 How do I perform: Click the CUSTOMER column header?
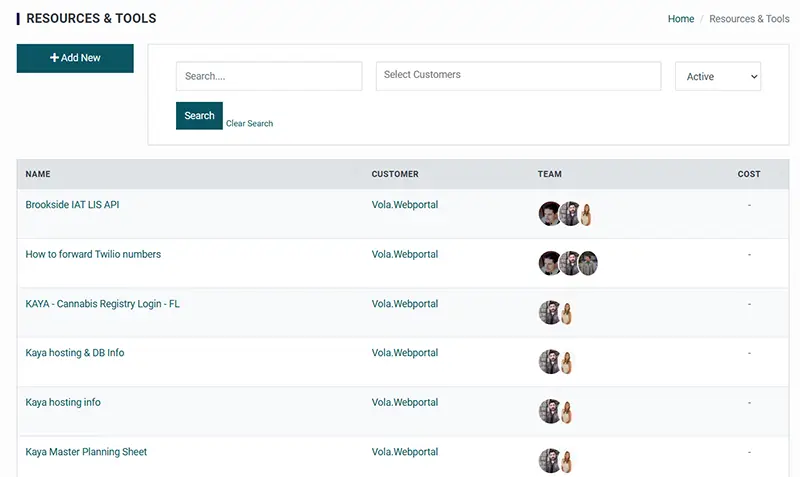395,174
